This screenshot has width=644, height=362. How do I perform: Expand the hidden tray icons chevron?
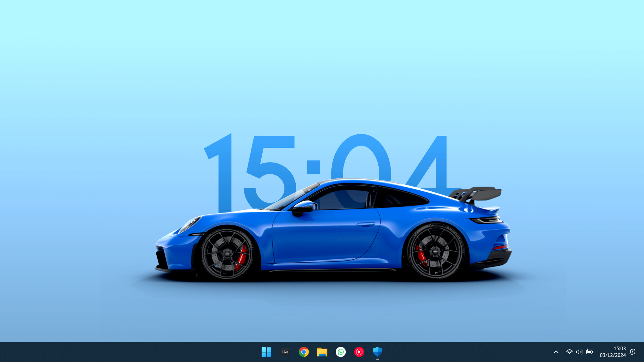click(556, 352)
